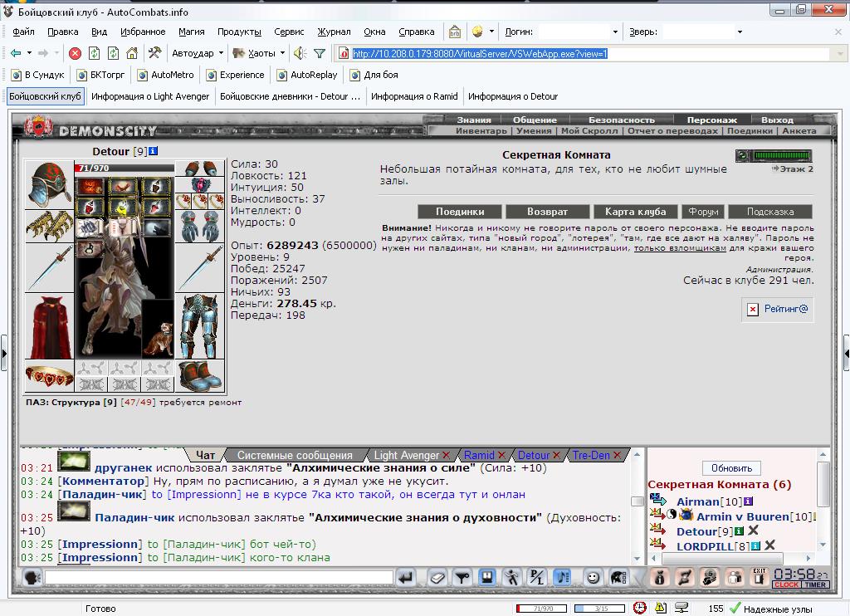850x616 pixels.
Task: Click the speaking head icon in chat bar
Action: tap(32, 578)
